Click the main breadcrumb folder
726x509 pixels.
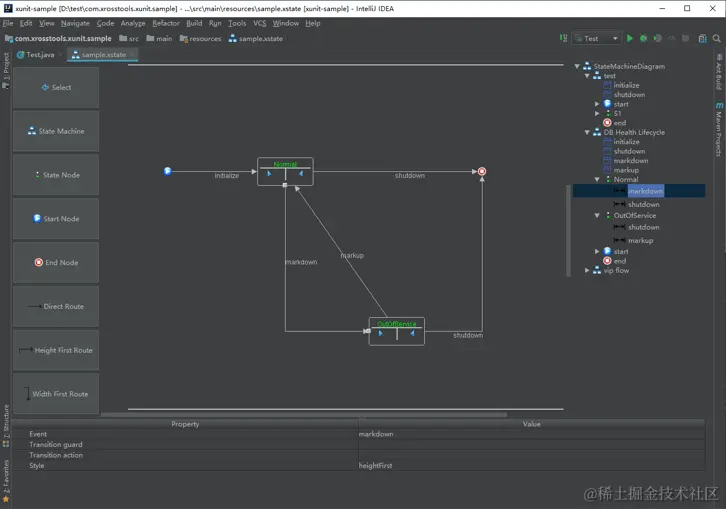click(x=159, y=38)
